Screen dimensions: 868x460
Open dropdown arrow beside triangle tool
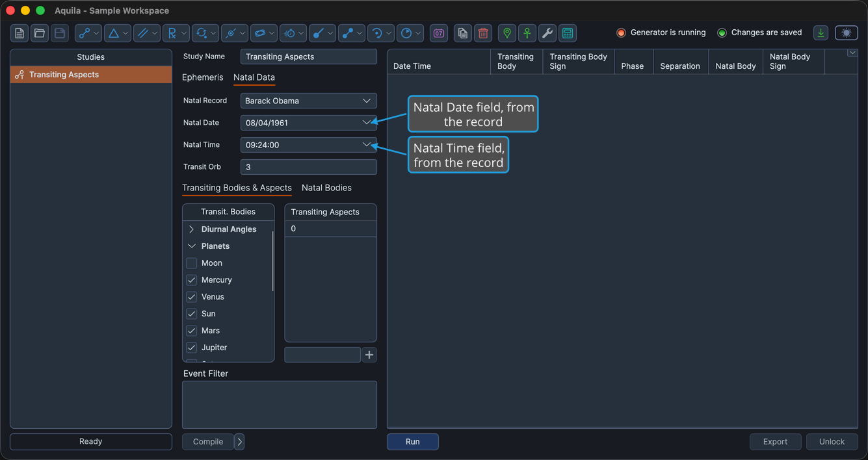pos(125,33)
